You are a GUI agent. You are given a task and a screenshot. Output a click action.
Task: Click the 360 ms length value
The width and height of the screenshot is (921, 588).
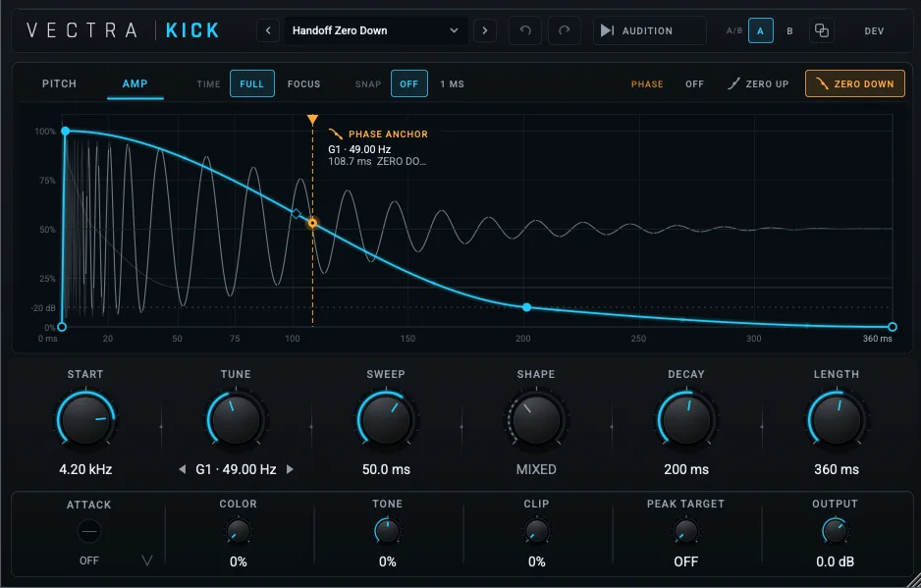click(837, 469)
